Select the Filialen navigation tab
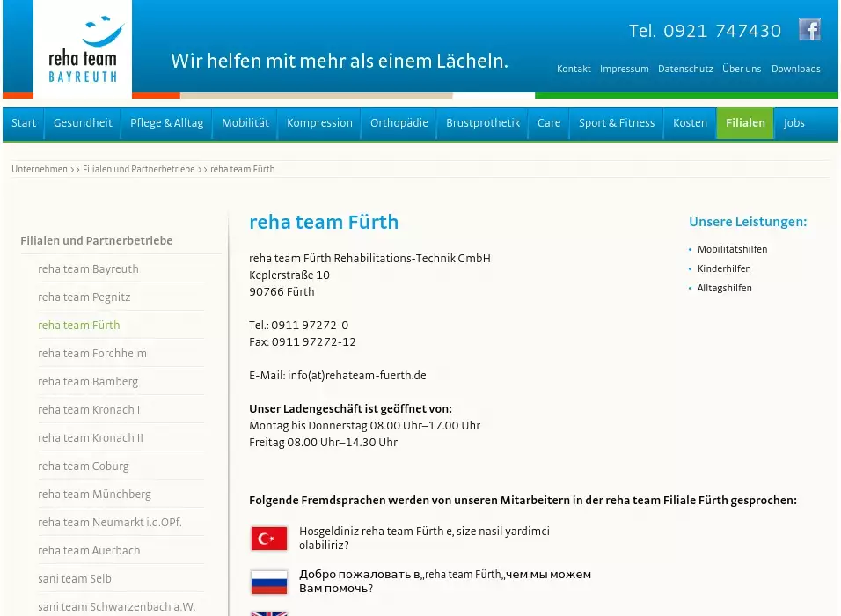841x616 pixels. [x=745, y=123]
